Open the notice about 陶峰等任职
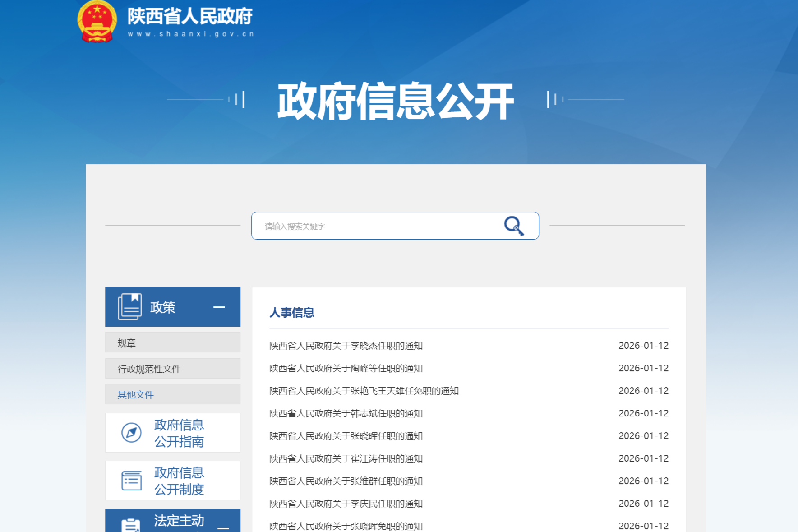Viewport: 798px width, 532px height. (346, 368)
